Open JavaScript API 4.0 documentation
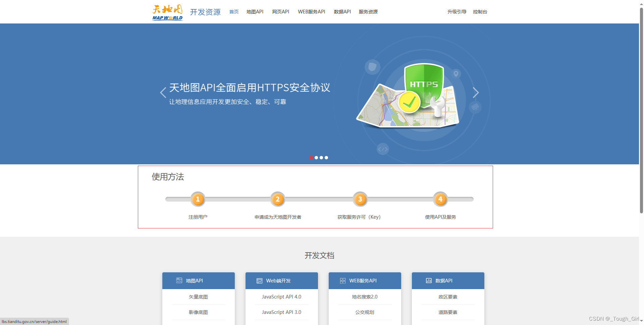The width and height of the screenshot is (644, 325). (x=281, y=297)
